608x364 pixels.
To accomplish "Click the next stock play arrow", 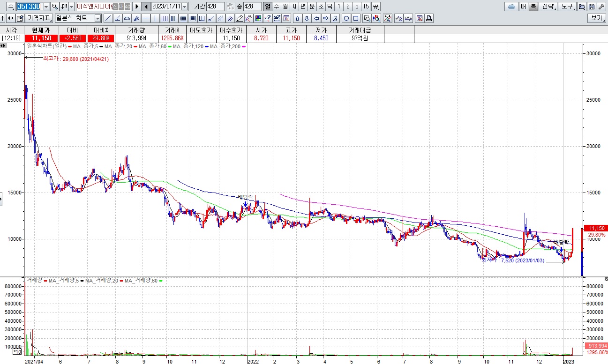I will point(136,7).
